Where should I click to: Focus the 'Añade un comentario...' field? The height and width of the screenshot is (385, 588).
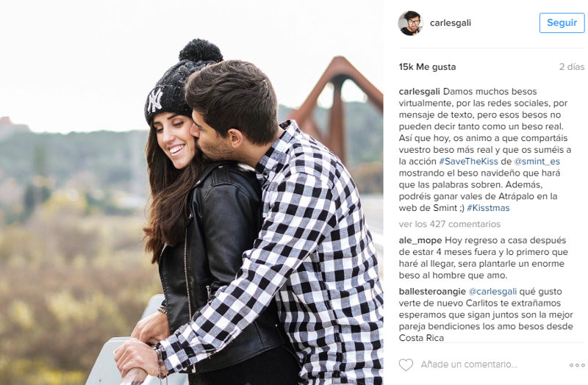469,364
